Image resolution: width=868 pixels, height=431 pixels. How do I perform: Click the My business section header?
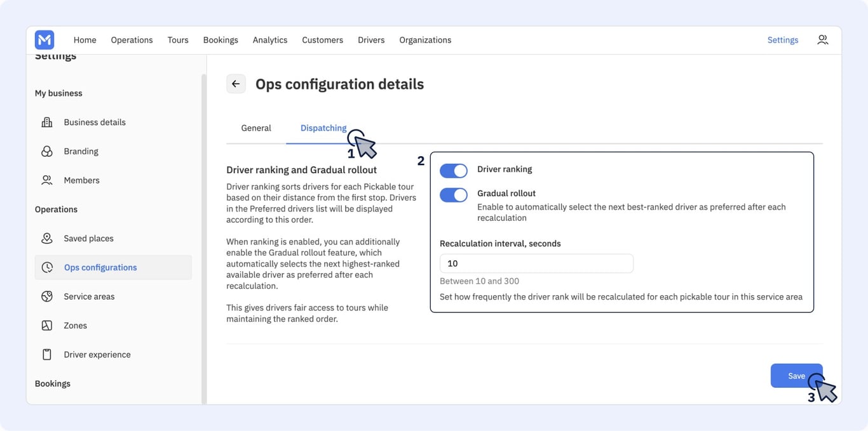pos(58,93)
